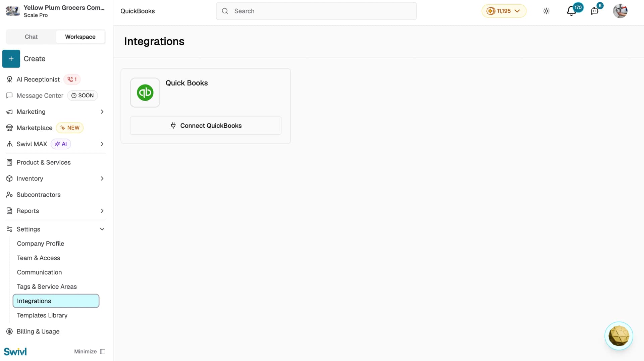Click the Integrations page heading
The height and width of the screenshot is (361, 644).
(x=154, y=41)
